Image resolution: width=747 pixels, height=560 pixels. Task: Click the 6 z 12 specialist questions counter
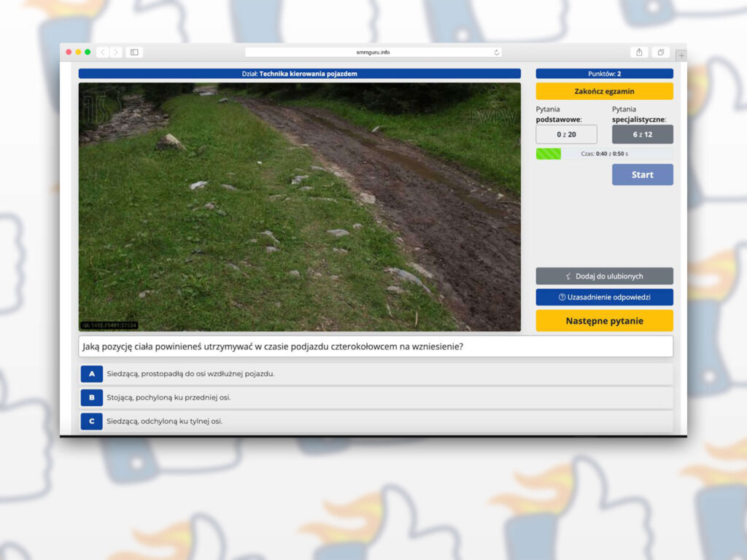[642, 134]
